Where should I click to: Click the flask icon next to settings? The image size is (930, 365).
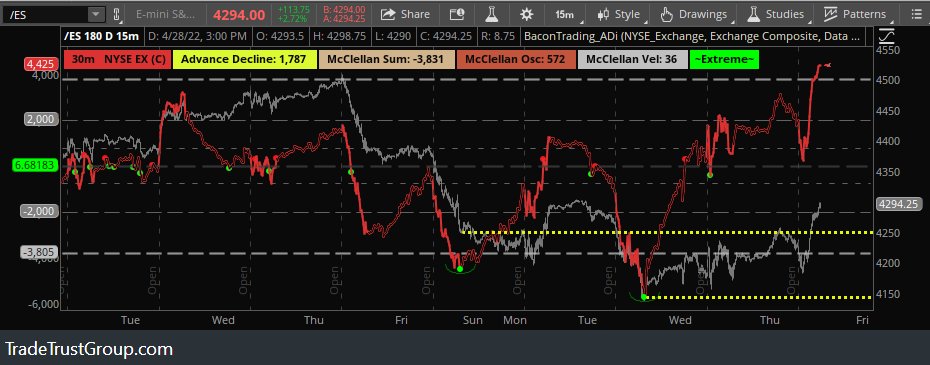pos(492,14)
